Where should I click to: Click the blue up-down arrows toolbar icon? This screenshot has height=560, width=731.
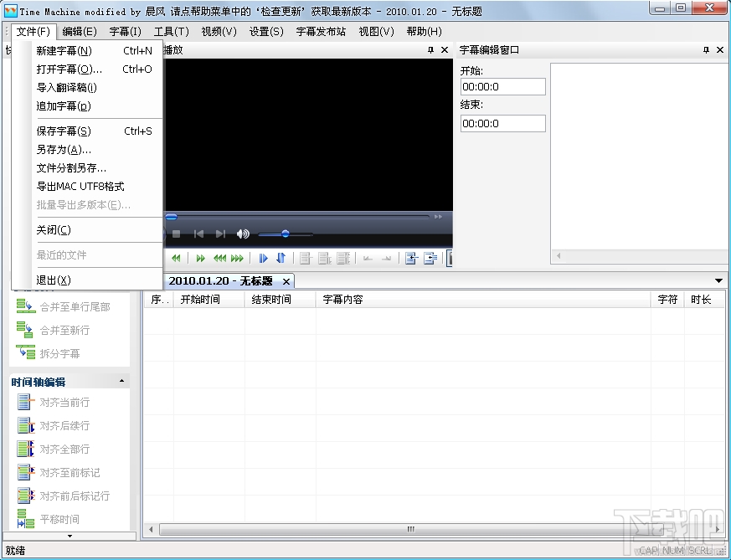281,258
